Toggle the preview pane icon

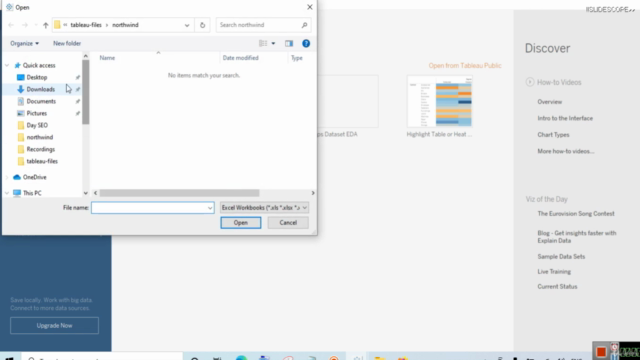(x=289, y=43)
